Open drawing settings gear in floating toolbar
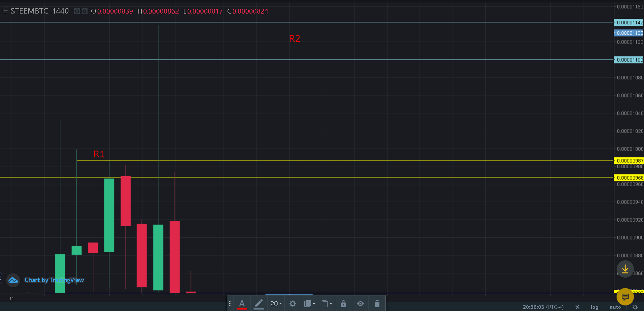The height and width of the screenshot is (311, 644). pyautogui.click(x=293, y=304)
